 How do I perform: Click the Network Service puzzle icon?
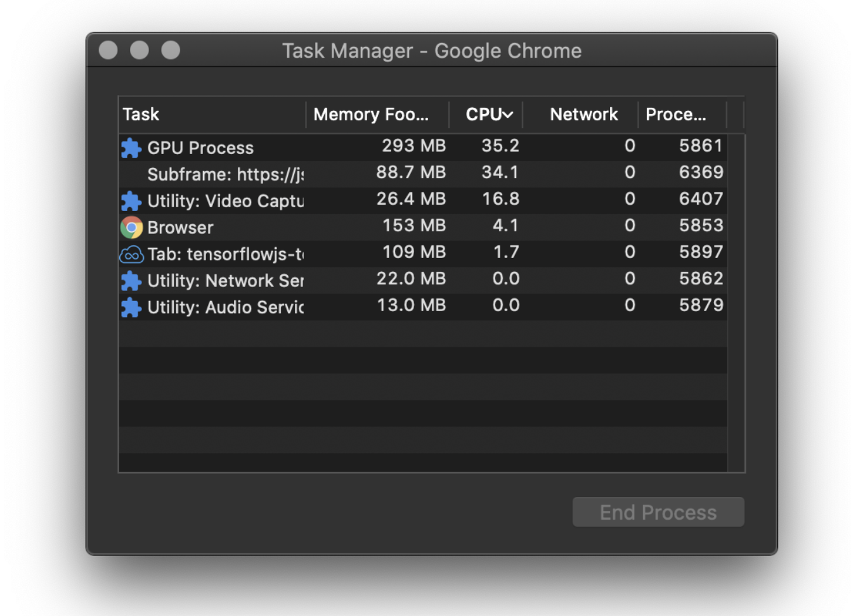[x=131, y=281]
